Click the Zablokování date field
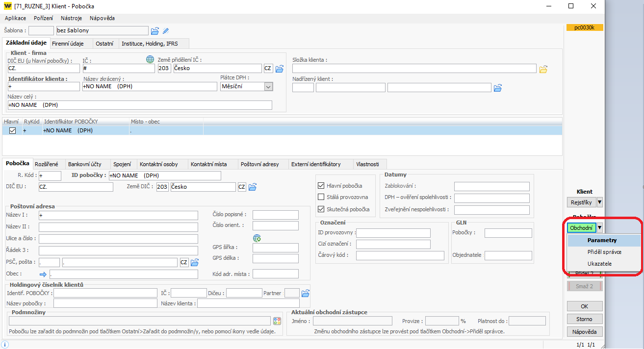Image resolution: width=644 pixels, height=349 pixels. (492, 186)
